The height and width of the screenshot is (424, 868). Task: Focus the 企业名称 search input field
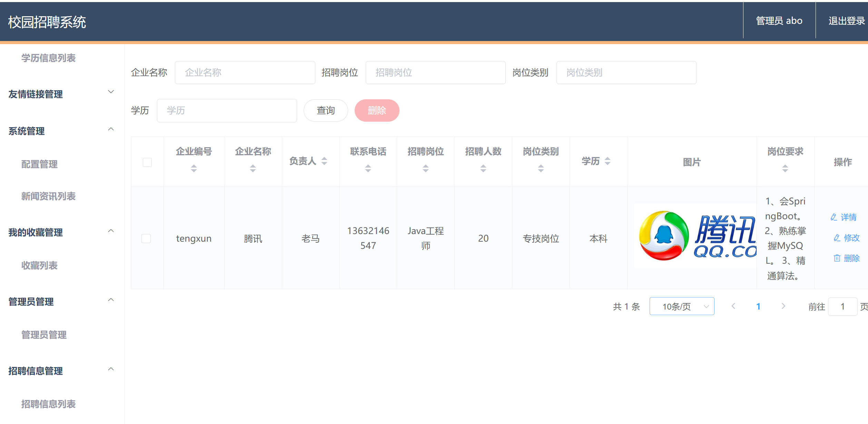coord(245,72)
